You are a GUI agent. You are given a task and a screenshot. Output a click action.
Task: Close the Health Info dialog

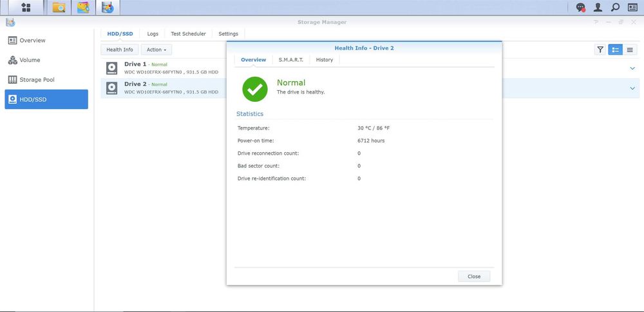[474, 277]
